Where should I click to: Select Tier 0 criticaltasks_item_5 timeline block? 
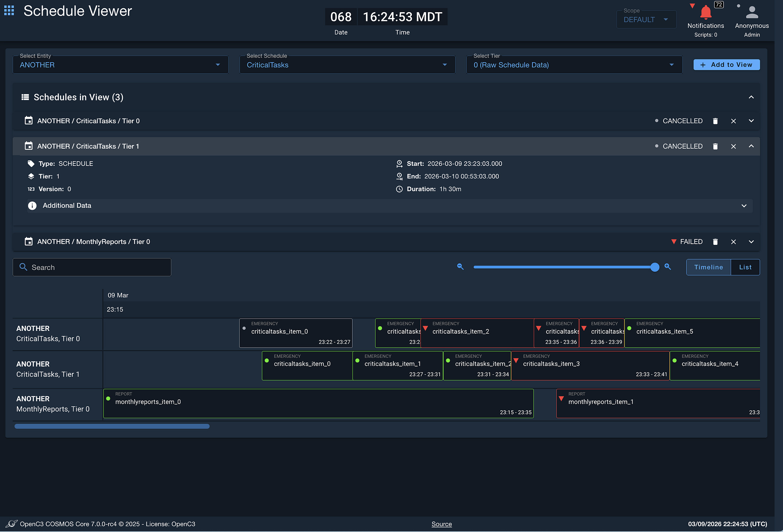pyautogui.click(x=692, y=333)
